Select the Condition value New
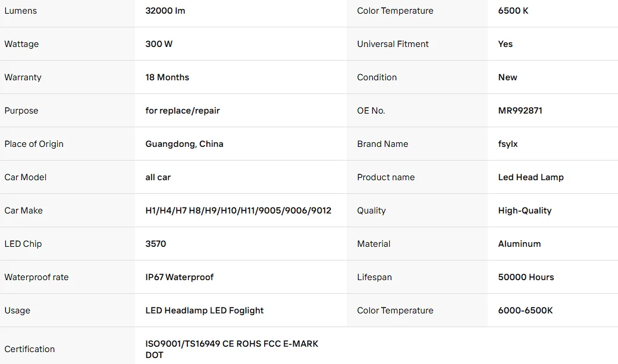This screenshot has height=364, width=618. (507, 77)
